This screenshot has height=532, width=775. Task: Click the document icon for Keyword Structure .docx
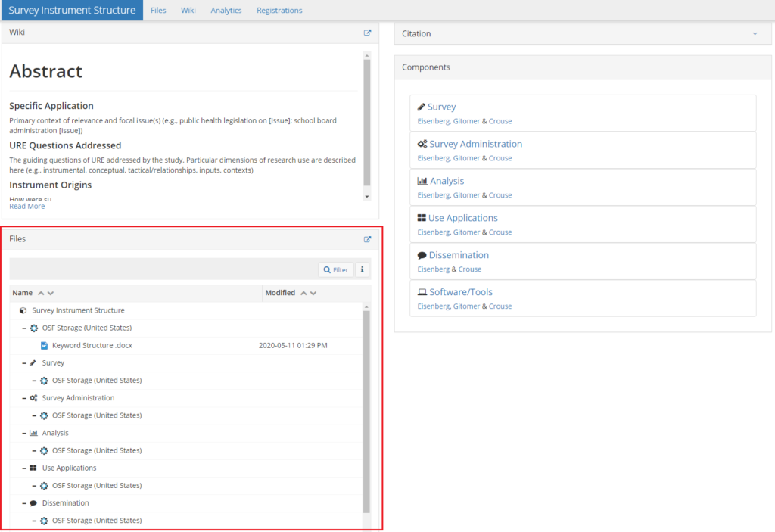click(45, 346)
